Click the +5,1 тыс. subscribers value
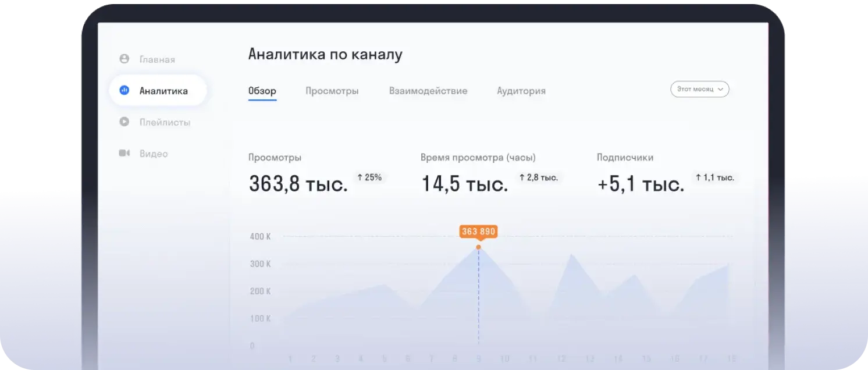This screenshot has width=868, height=370. click(x=641, y=184)
